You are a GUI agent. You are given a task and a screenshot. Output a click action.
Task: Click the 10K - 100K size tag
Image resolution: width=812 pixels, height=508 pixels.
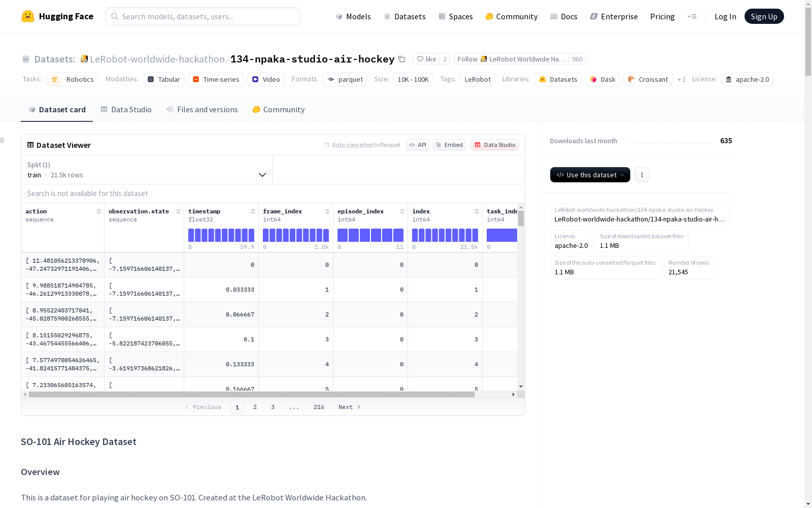point(413,79)
